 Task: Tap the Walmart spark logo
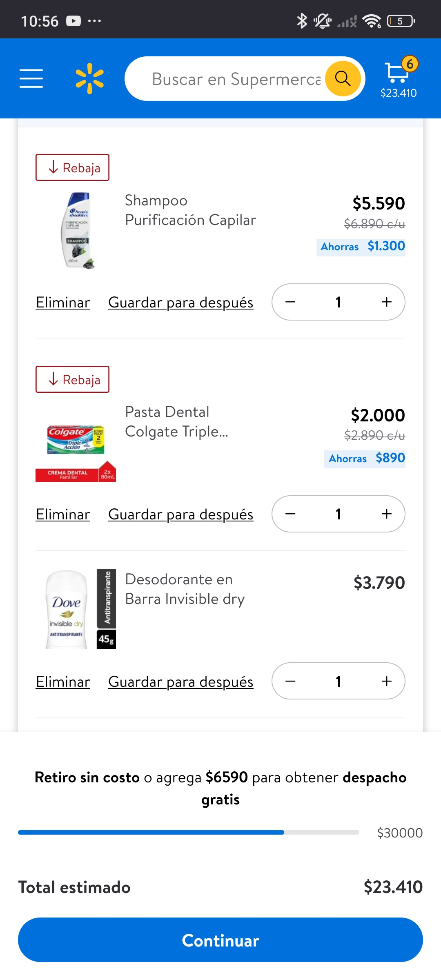click(x=90, y=78)
